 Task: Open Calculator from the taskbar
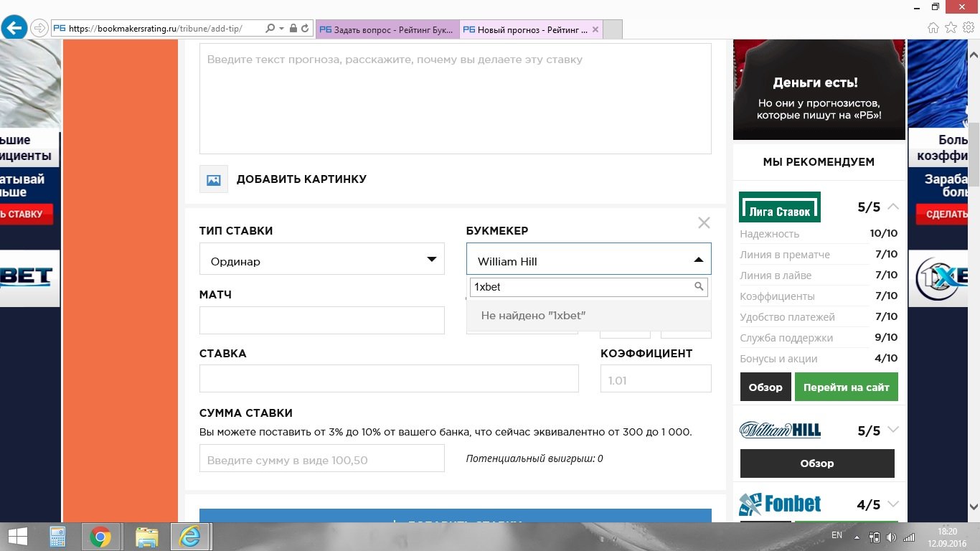click(x=57, y=537)
